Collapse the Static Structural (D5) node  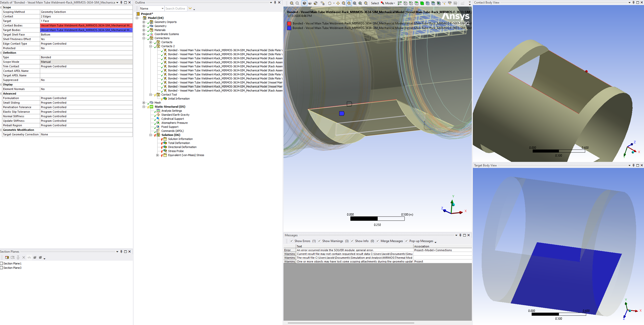tap(144, 107)
